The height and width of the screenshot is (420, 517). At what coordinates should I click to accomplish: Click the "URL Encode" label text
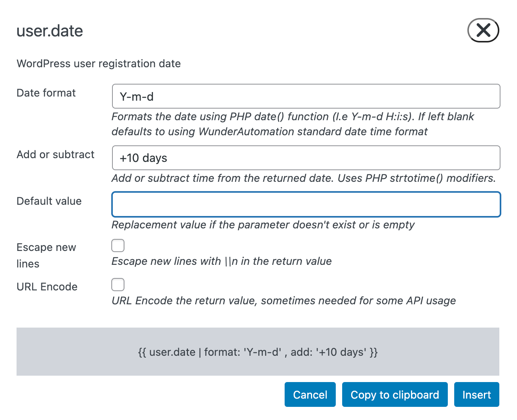(47, 287)
